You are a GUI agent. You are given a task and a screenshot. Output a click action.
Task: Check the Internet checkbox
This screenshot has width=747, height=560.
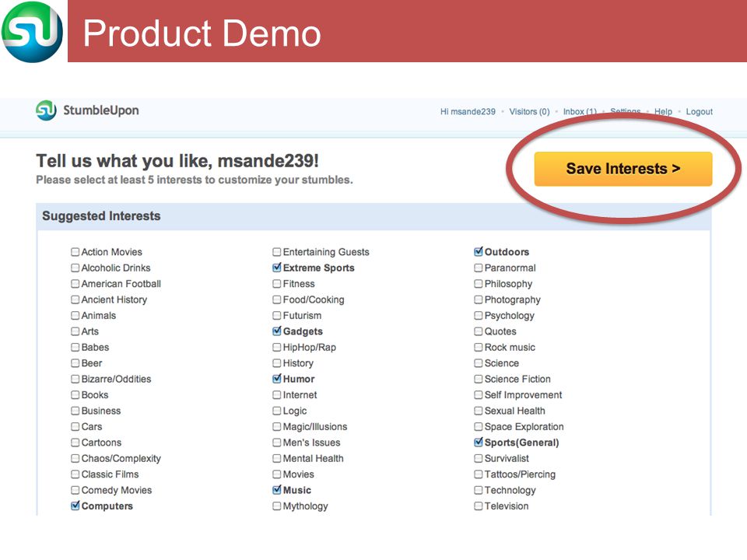click(277, 395)
